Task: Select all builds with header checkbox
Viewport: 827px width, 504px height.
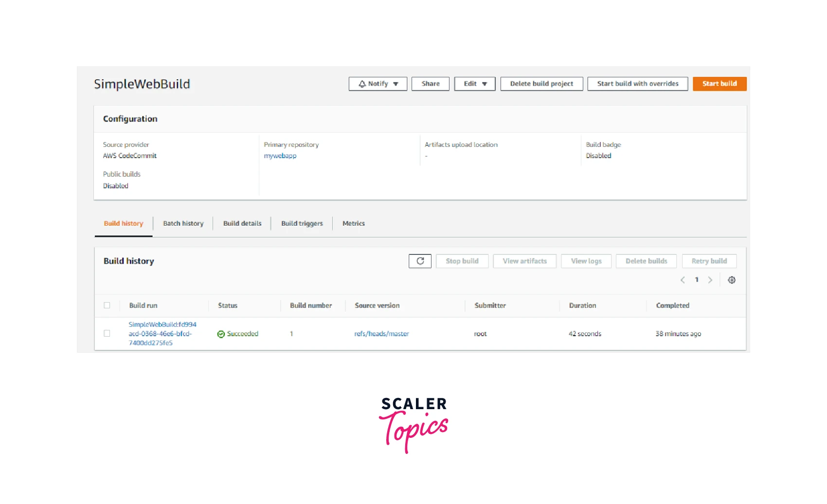Action: pos(107,306)
